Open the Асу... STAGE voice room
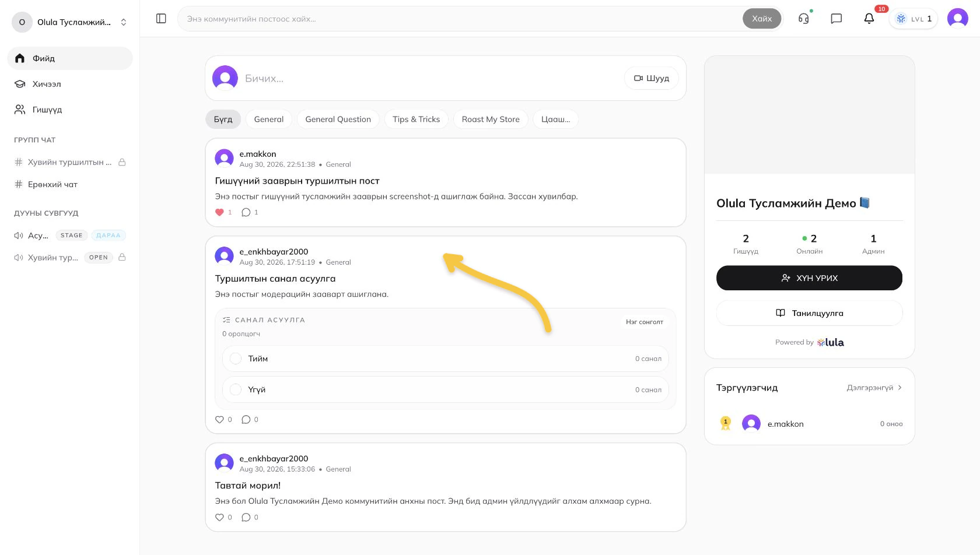Viewport: 980px width, 555px height. pos(70,236)
